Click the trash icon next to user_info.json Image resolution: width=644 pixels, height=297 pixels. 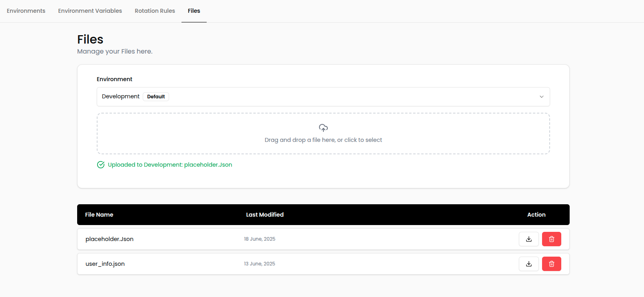(551, 264)
